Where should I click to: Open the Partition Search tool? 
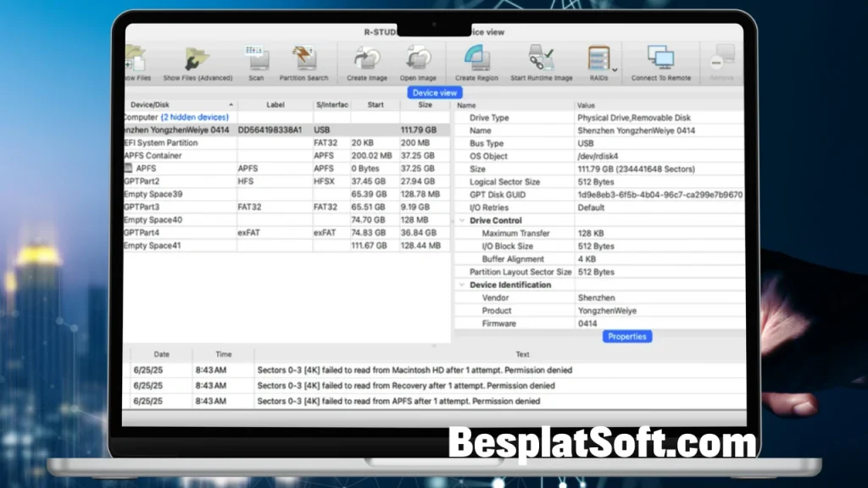[x=303, y=61]
